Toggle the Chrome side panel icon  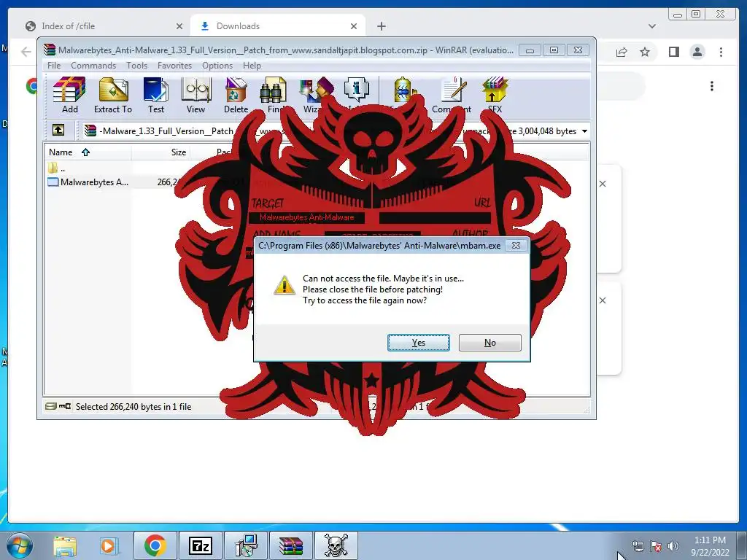click(x=673, y=52)
